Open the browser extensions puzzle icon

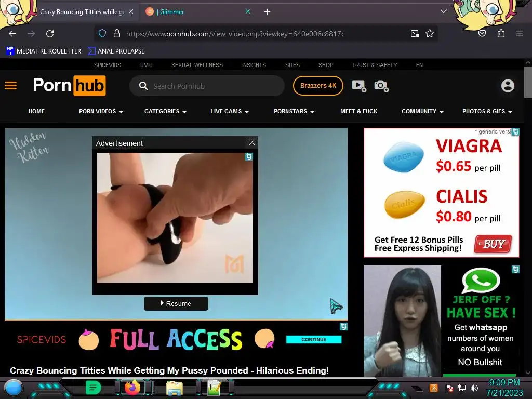click(x=501, y=33)
